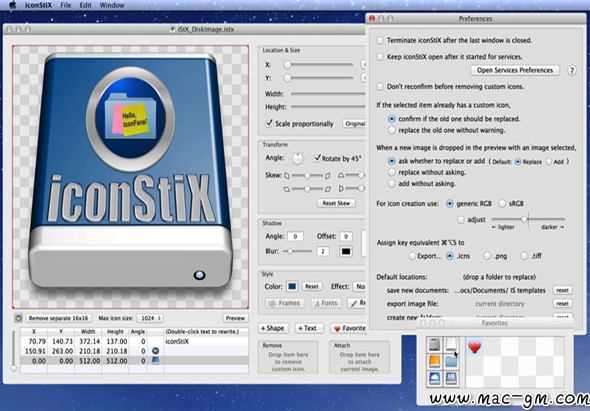This screenshot has height=411, width=590.
Task: Click the gray hard drive favorite icon
Action: point(434,344)
